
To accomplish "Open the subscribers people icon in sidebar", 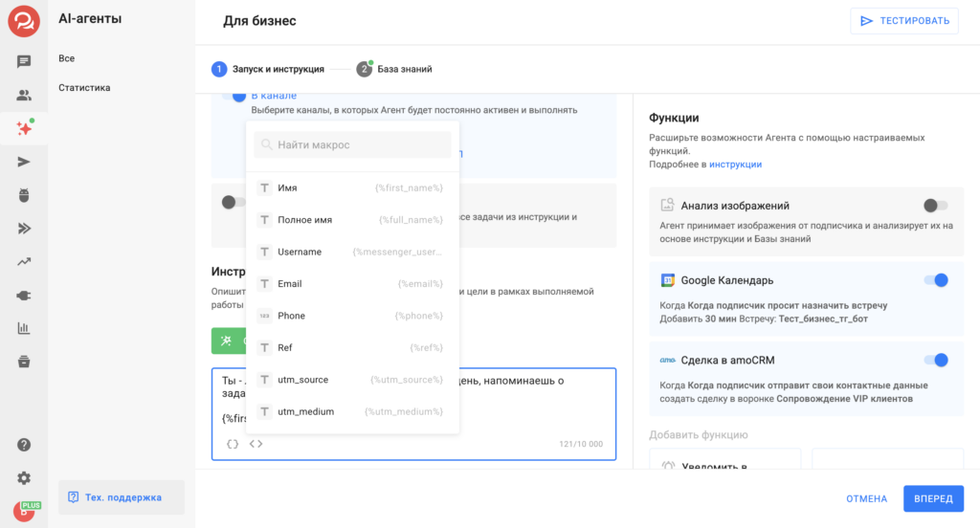I will click(24, 95).
